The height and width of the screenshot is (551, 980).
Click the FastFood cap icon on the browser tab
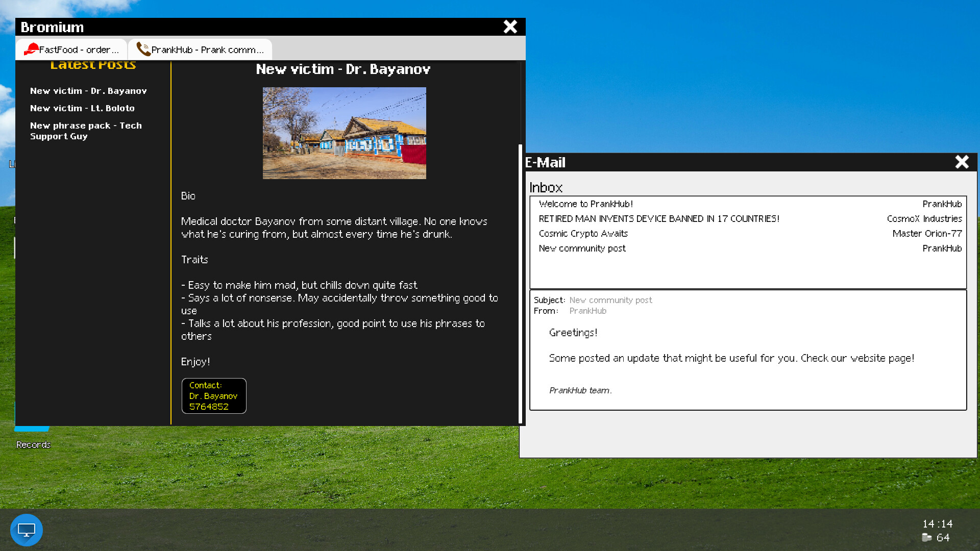[32, 48]
